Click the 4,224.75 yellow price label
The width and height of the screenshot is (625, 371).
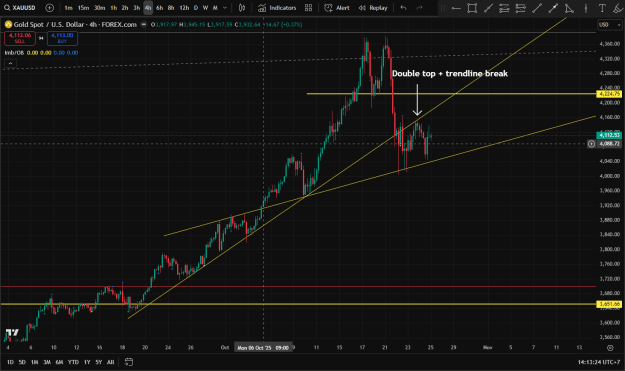pos(609,94)
